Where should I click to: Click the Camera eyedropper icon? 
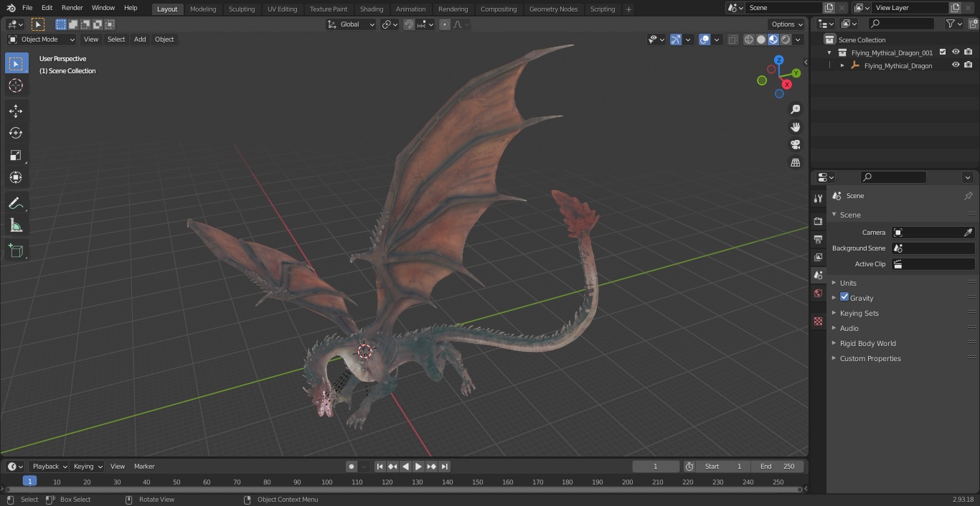point(968,233)
